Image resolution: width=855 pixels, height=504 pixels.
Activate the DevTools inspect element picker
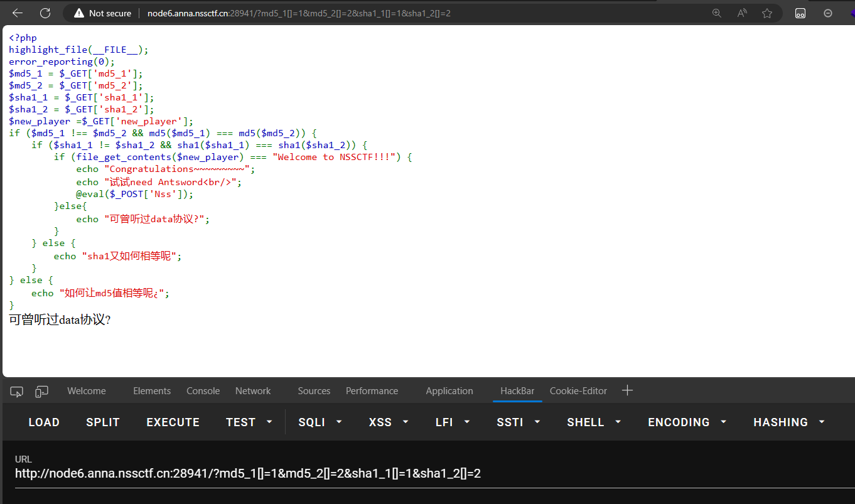click(17, 391)
